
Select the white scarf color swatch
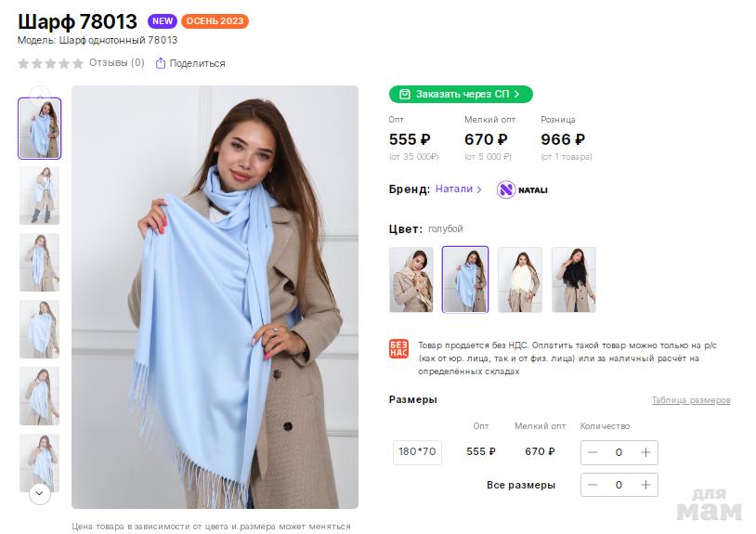click(x=519, y=280)
